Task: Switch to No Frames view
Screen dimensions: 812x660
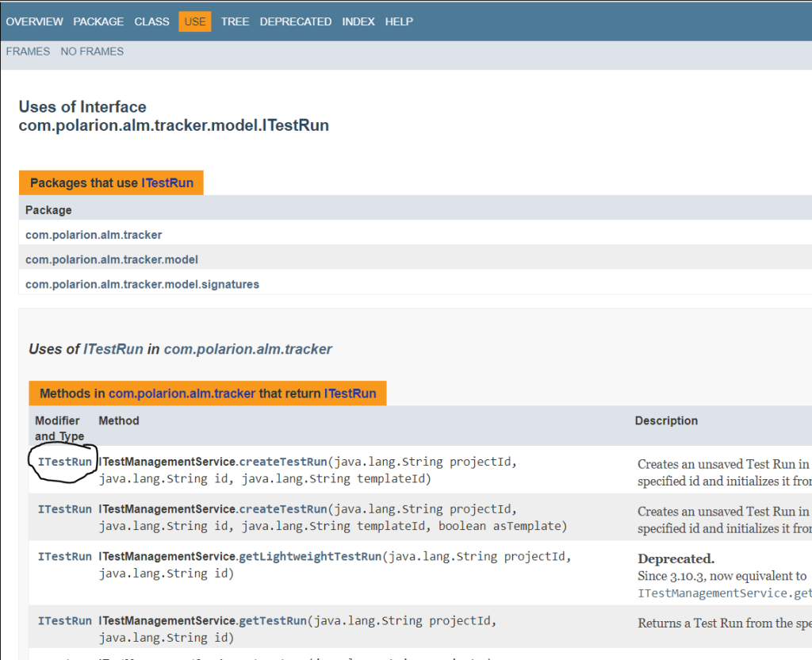Action: [92, 52]
